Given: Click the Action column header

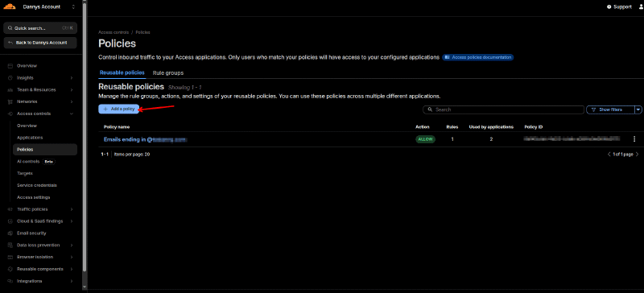Looking at the screenshot, I should point(422,127).
